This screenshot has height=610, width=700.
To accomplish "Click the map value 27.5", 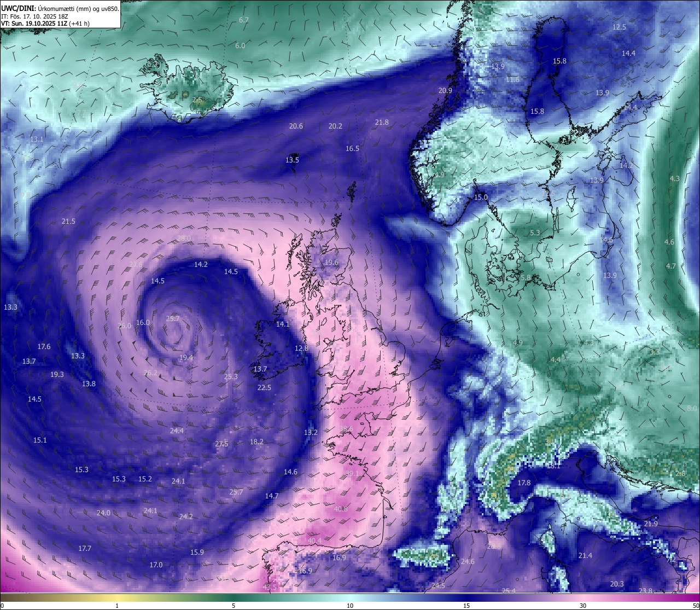I will click(221, 444).
